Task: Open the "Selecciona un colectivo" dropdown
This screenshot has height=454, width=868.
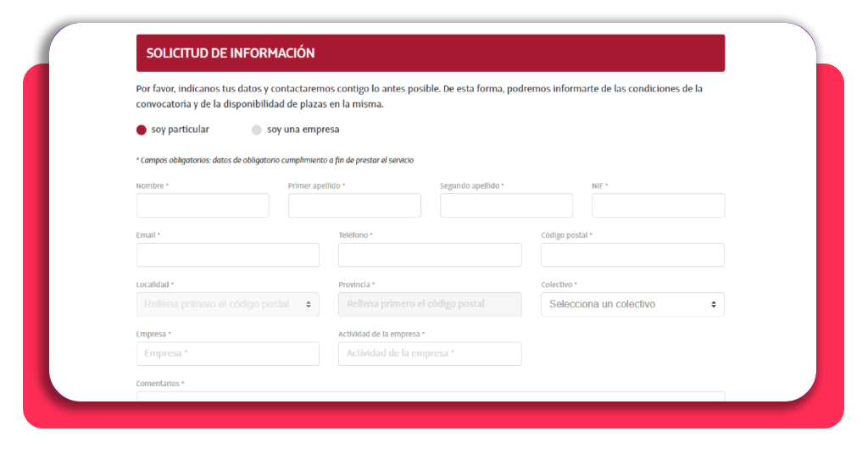Action: pyautogui.click(x=632, y=304)
